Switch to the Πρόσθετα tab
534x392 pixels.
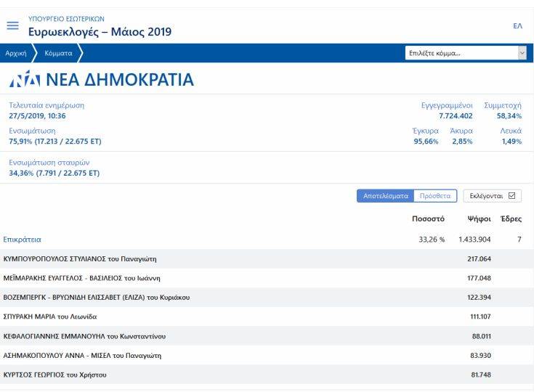coord(436,195)
